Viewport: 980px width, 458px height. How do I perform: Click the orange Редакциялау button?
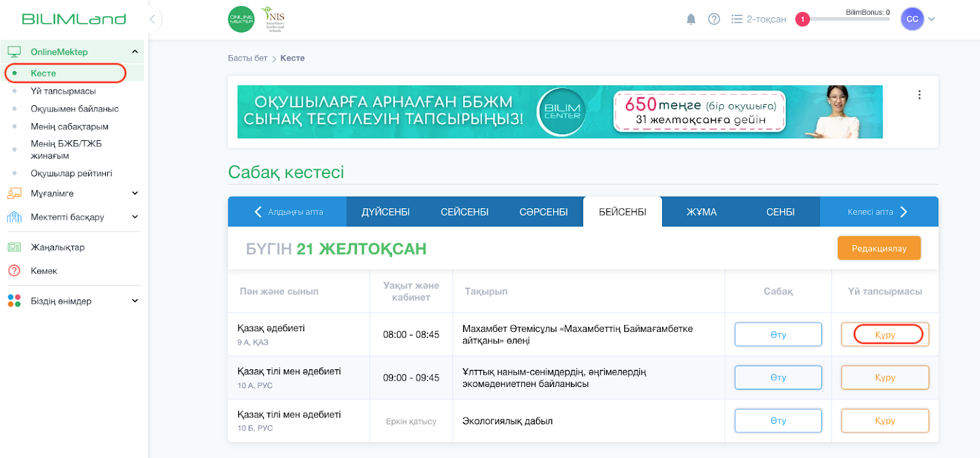tap(879, 248)
